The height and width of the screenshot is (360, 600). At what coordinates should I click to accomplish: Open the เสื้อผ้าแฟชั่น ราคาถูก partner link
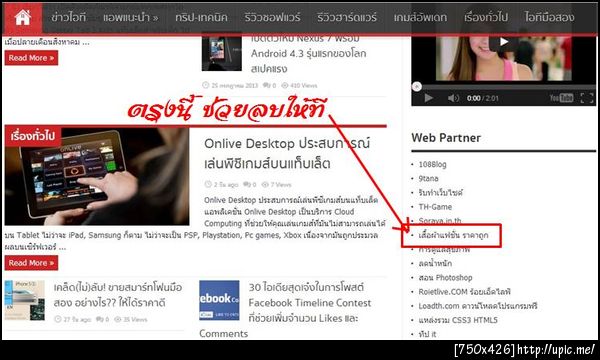point(453,235)
